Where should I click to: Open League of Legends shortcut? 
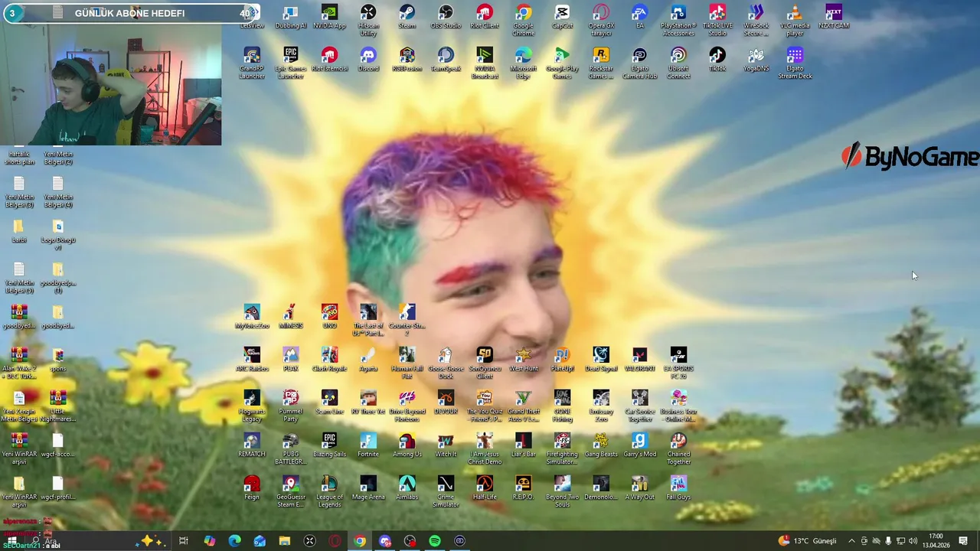pyautogui.click(x=329, y=492)
